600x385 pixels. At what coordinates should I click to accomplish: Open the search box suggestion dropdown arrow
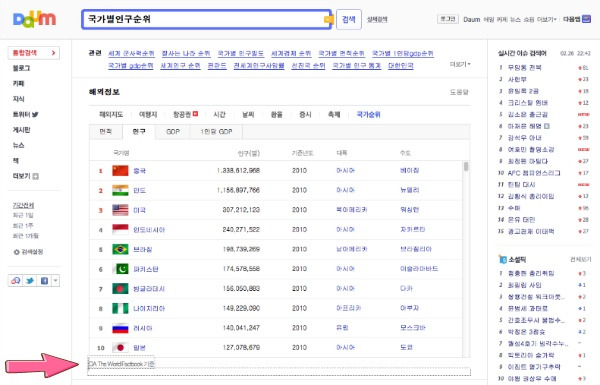point(328,20)
